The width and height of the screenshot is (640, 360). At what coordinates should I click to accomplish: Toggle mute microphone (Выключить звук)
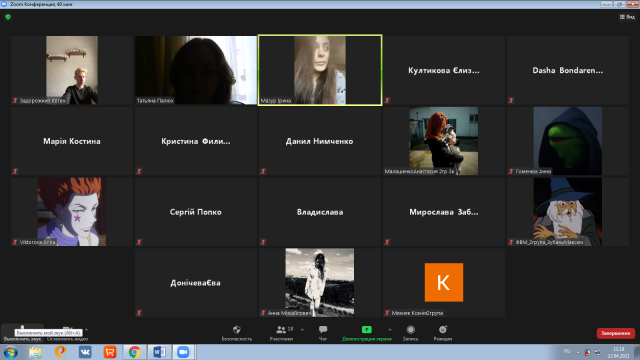(x=22, y=333)
